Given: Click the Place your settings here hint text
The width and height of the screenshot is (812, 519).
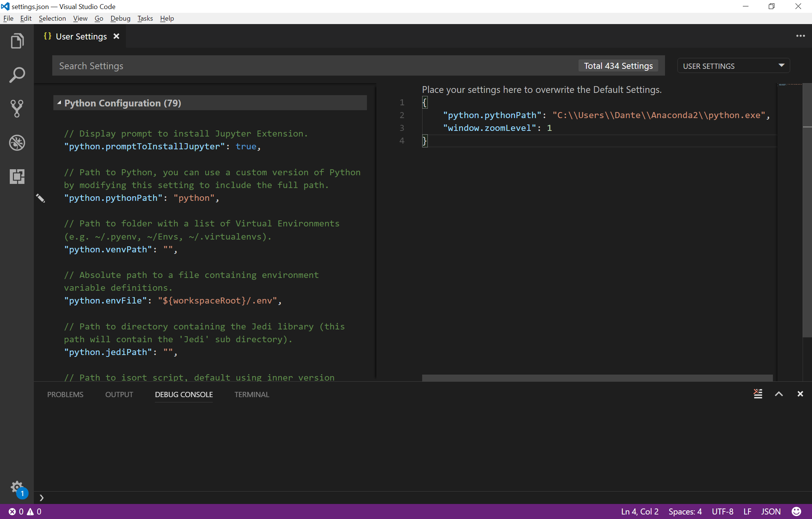Looking at the screenshot, I should pyautogui.click(x=542, y=90).
